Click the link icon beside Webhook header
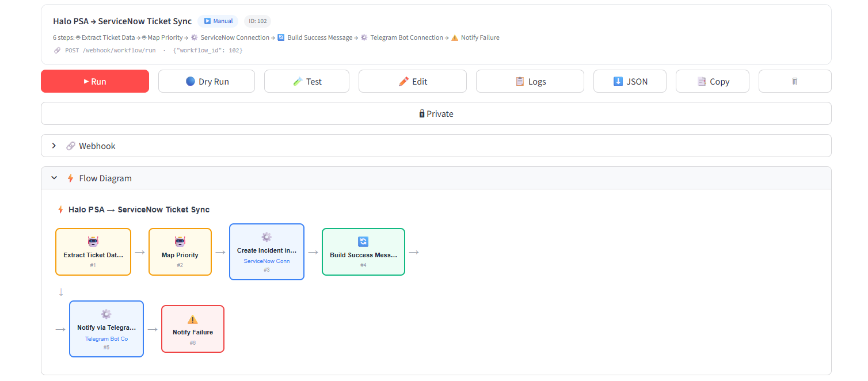 pos(71,146)
